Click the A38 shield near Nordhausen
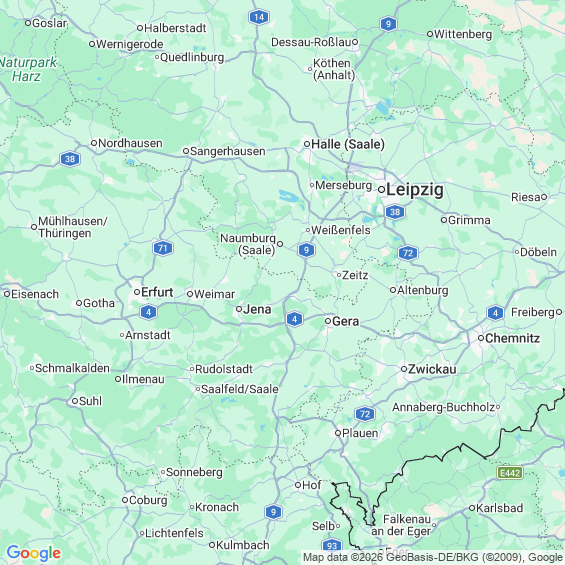 click(70, 159)
